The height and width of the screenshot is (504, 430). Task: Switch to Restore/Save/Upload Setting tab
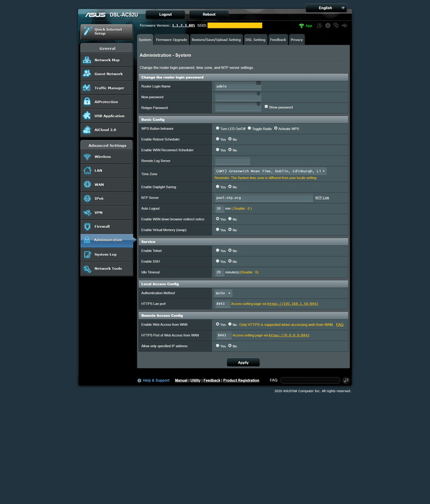point(216,40)
